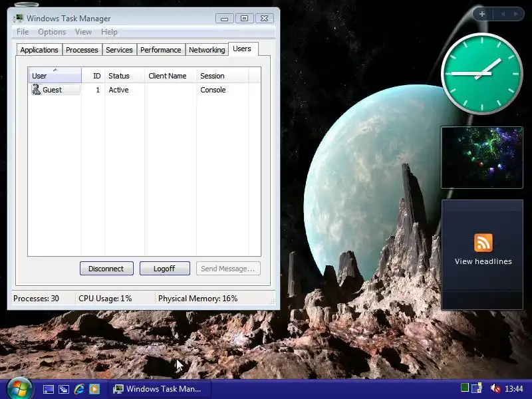
Task: Click the Disconnect button
Action: [106, 269]
